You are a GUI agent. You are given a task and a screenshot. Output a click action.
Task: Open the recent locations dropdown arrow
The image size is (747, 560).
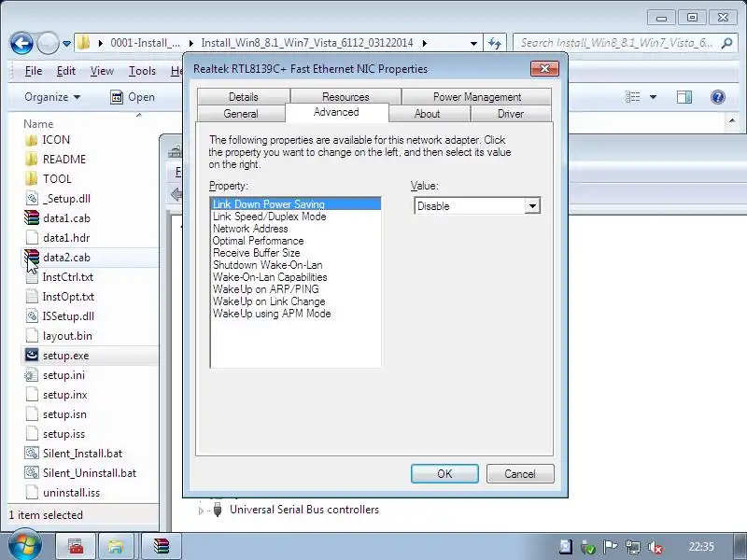click(x=66, y=44)
